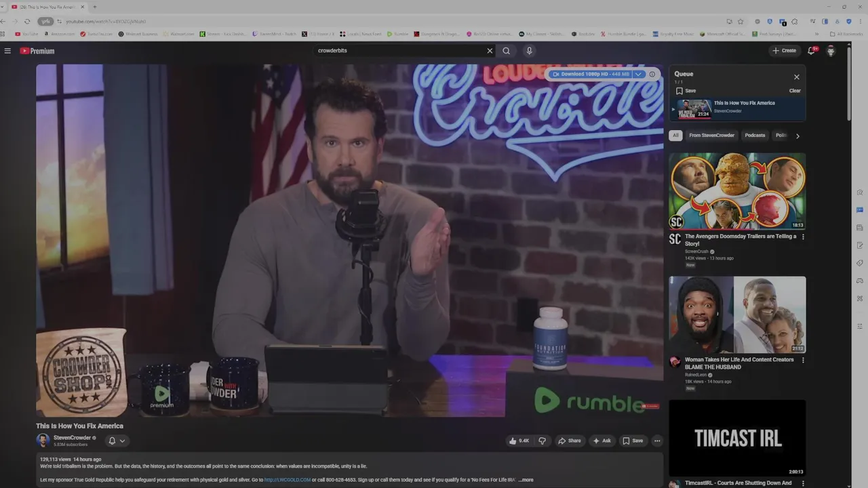Bookmark this page with the star icon

(x=741, y=21)
